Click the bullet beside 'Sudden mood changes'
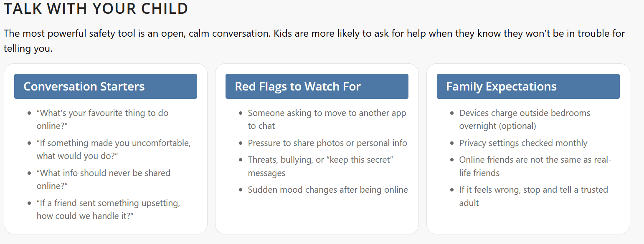The image size is (644, 244). pos(241,190)
